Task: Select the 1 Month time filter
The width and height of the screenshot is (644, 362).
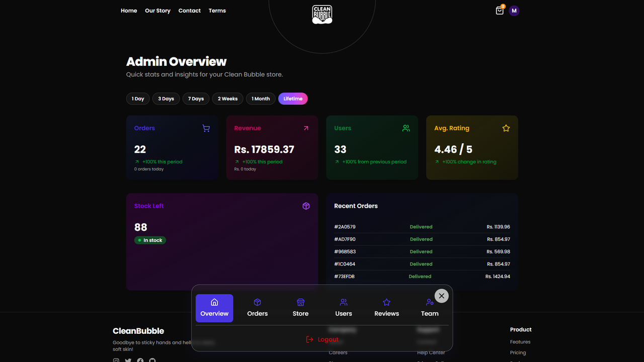Action: coord(261,99)
